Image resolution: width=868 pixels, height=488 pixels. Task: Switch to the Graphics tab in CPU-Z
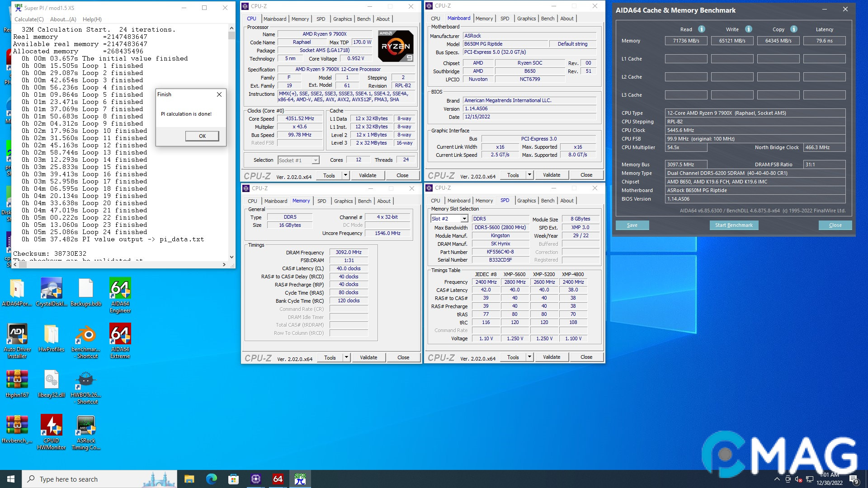click(342, 19)
